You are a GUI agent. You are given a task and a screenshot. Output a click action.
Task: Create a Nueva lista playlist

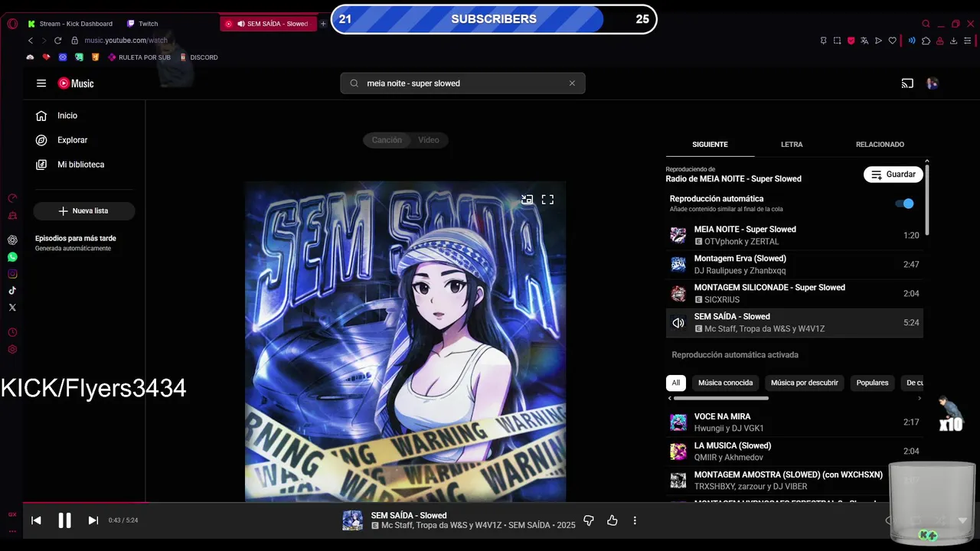pyautogui.click(x=84, y=210)
